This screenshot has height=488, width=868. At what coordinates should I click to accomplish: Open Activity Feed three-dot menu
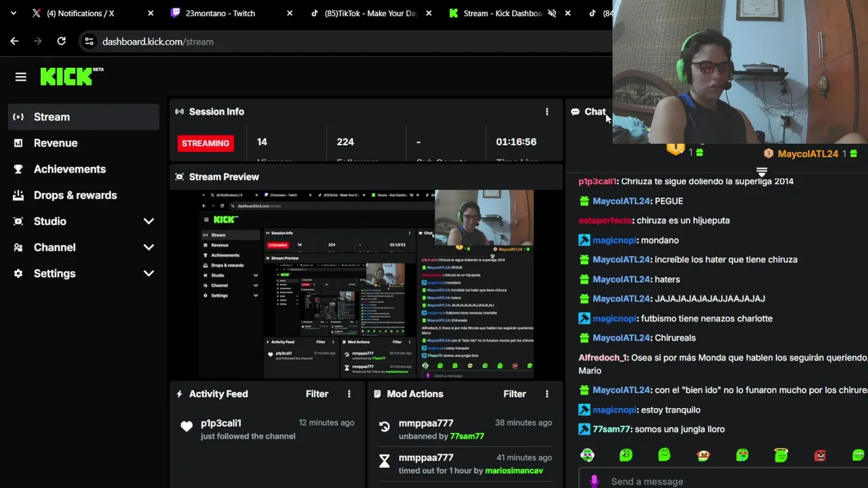349,394
